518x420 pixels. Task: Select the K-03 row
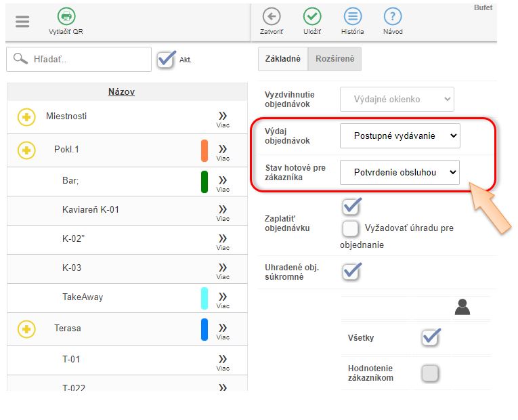point(72,268)
